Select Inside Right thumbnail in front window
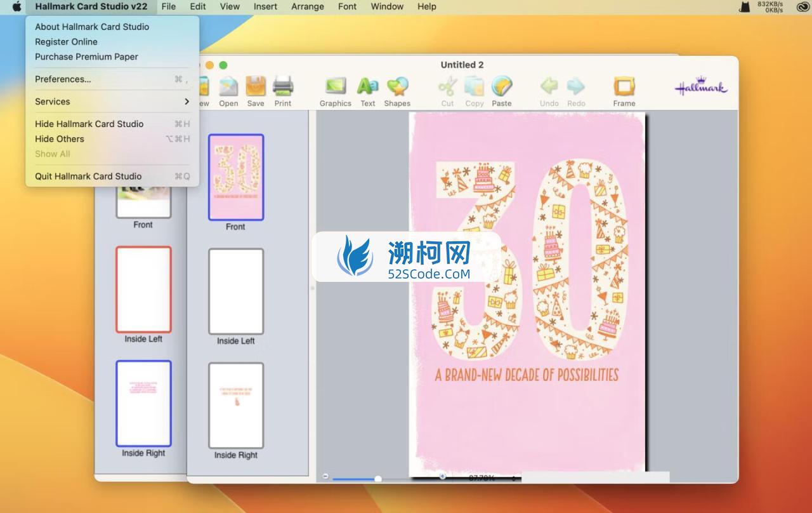Screen dimensions: 812x513 [x=236, y=406]
